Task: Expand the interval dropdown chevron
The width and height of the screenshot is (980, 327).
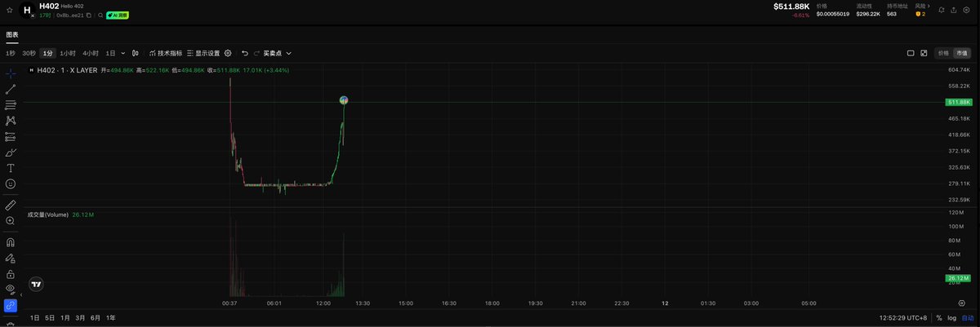Action: pos(123,53)
